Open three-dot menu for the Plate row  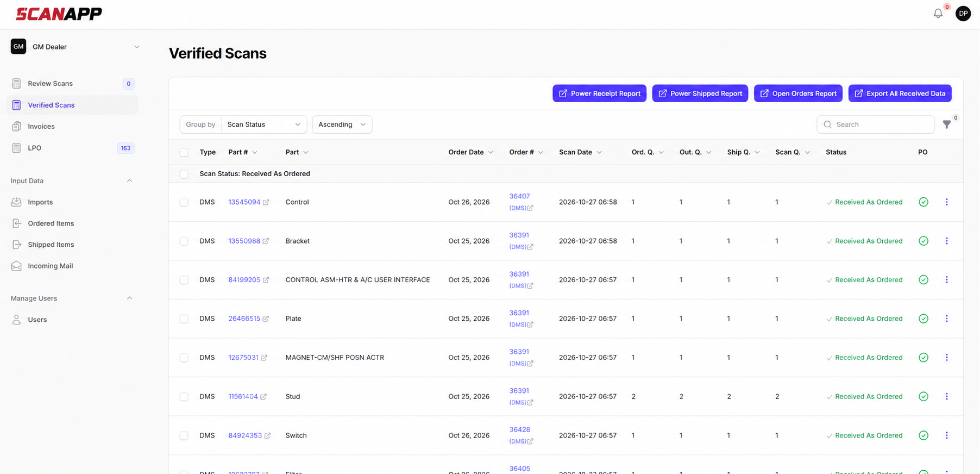tap(947, 319)
